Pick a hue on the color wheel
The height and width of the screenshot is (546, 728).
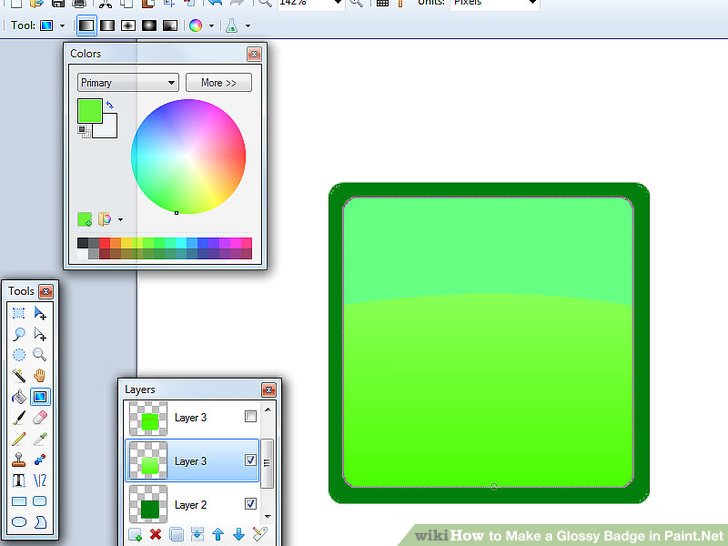188,156
